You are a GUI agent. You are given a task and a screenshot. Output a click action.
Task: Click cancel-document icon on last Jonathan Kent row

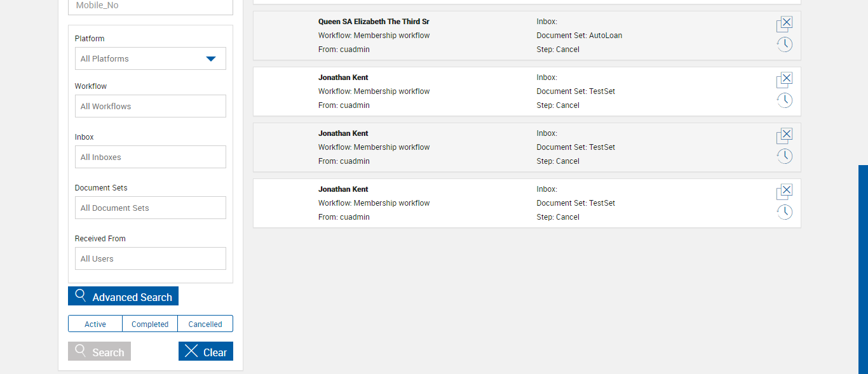785,192
